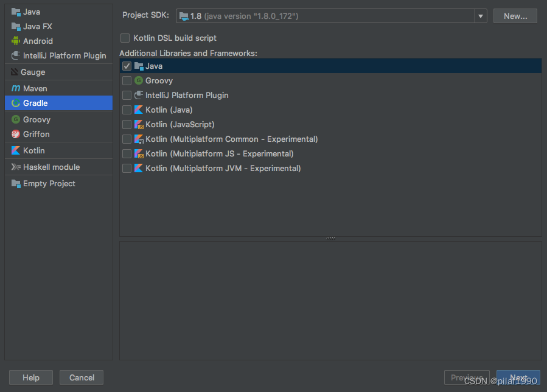This screenshot has width=547, height=392.
Task: Click 'IntelliJ Platform Plugin' label in sidebar
Action: (x=64, y=55)
